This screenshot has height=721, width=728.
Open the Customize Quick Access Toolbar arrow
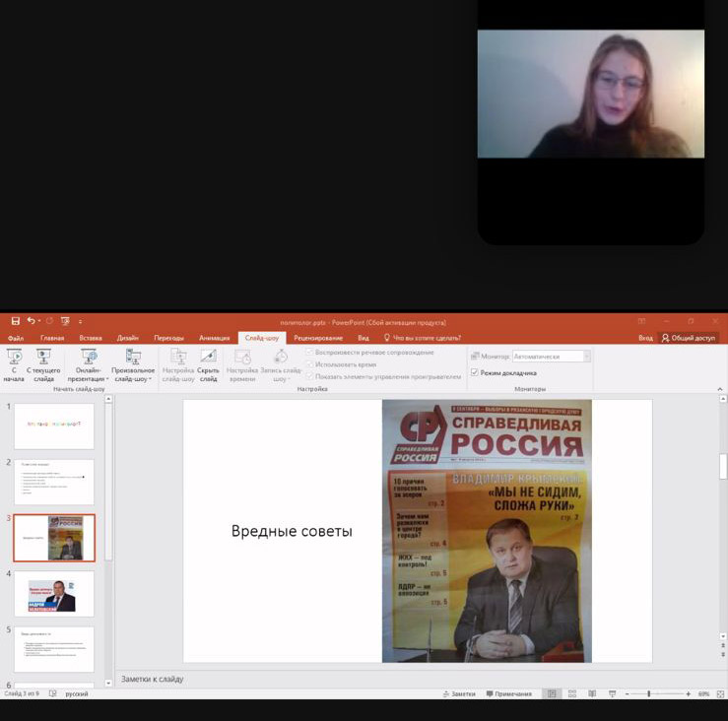click(81, 321)
